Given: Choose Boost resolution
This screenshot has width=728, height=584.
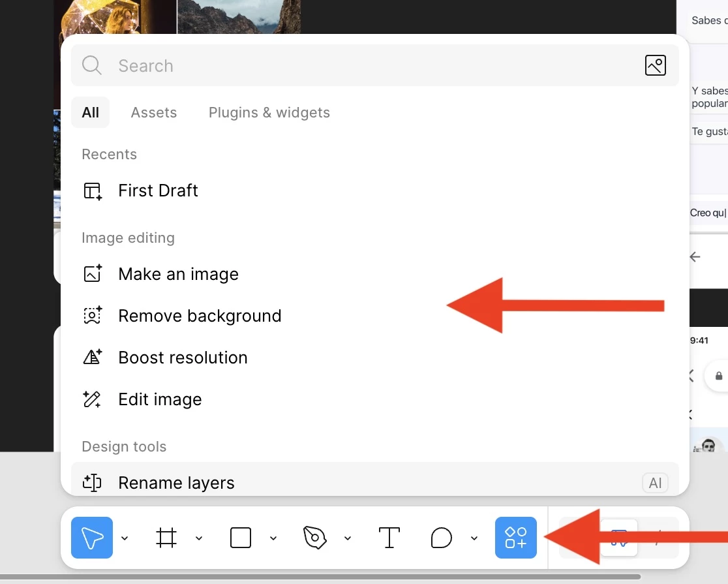Looking at the screenshot, I should click(x=374, y=358).
